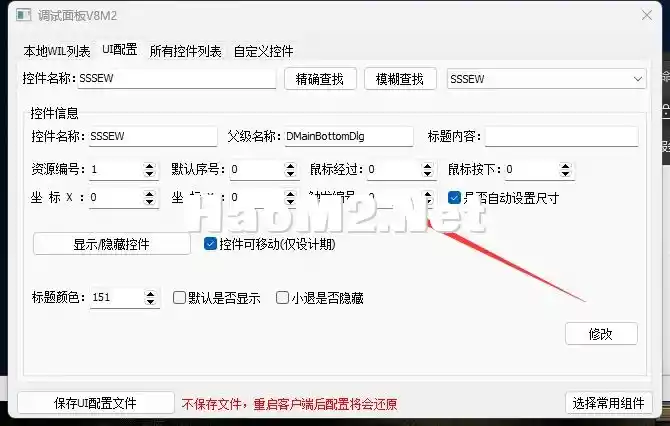
Task: Enable the 默认是否显示 checkbox
Action: coord(179,297)
